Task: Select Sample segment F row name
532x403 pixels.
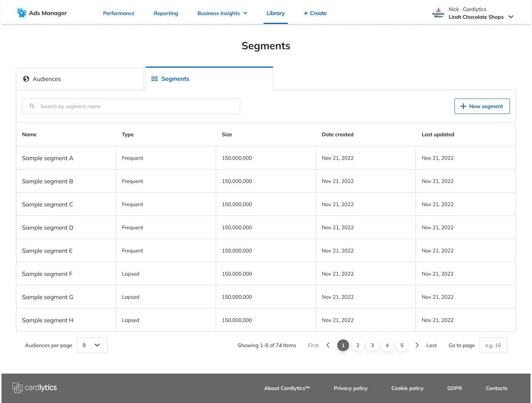Action: coord(47,274)
